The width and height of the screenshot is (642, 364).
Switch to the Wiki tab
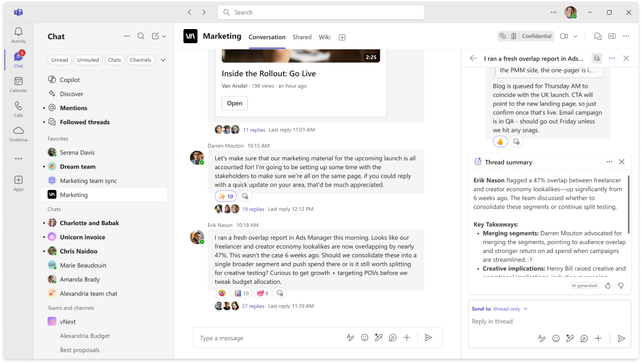pos(325,37)
